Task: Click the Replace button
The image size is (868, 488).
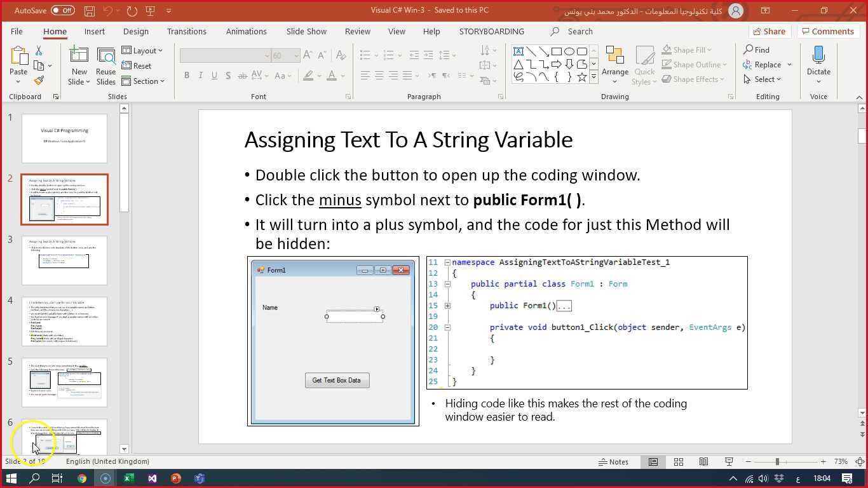Action: [768, 65]
